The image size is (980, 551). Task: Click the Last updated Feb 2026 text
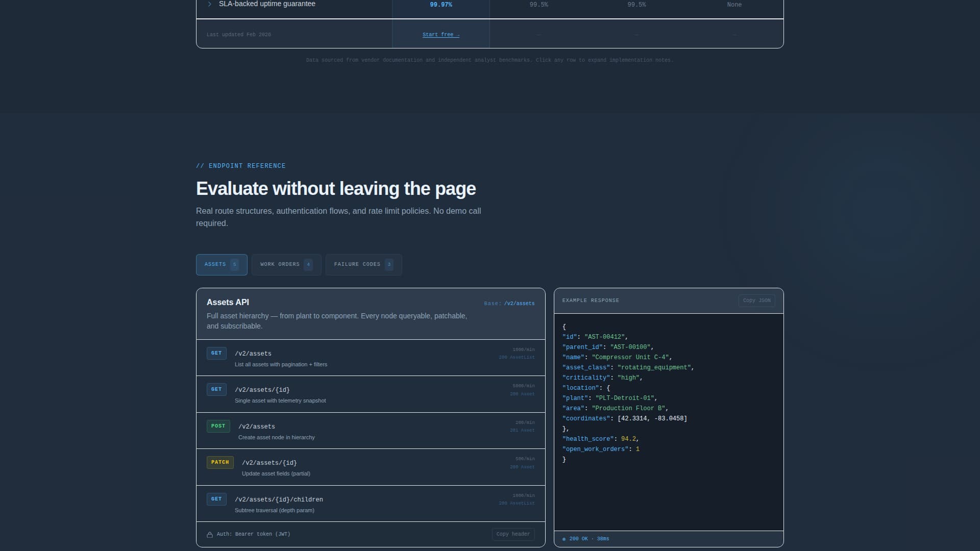tap(239, 35)
